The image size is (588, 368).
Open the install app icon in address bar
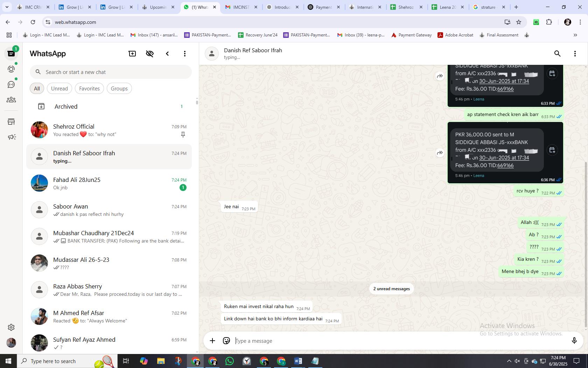coord(507,22)
